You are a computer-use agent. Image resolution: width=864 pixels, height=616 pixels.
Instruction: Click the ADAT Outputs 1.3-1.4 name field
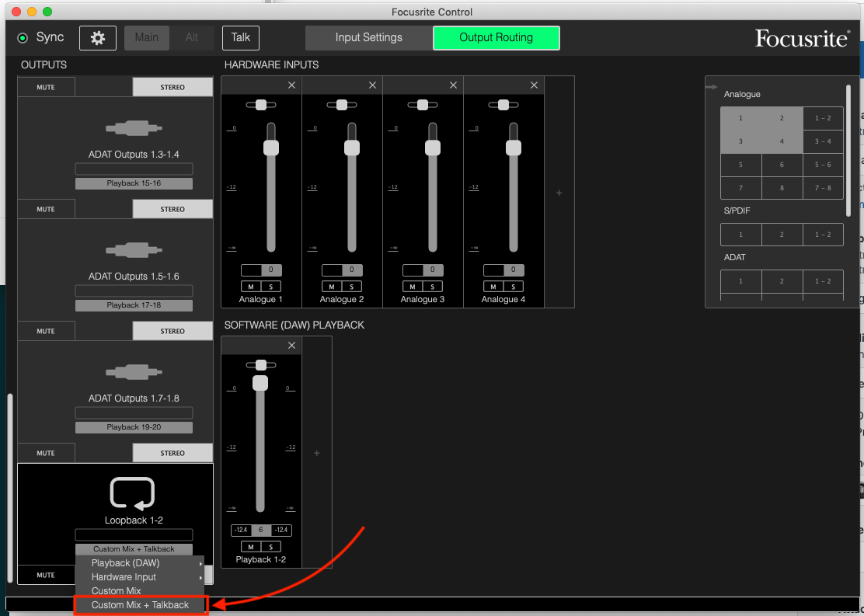134,169
